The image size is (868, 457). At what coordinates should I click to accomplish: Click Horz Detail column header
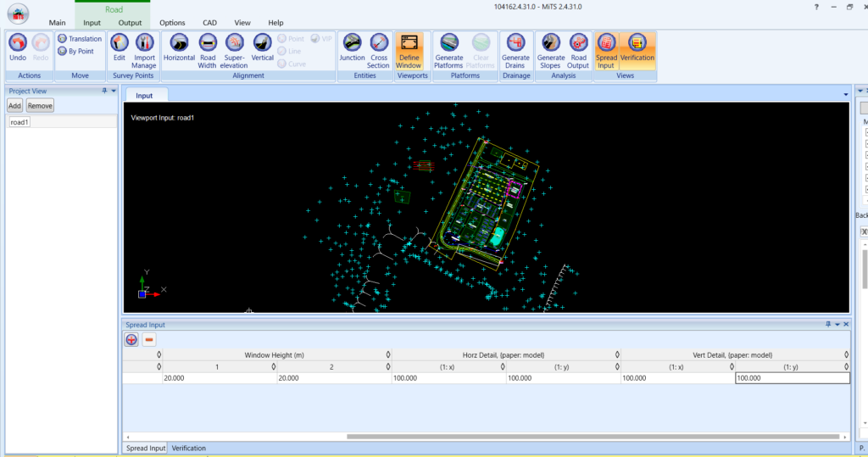point(504,355)
